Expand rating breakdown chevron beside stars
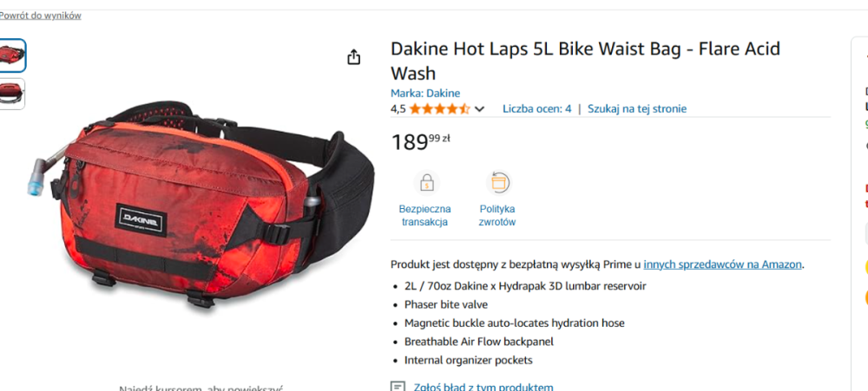 coord(479,109)
